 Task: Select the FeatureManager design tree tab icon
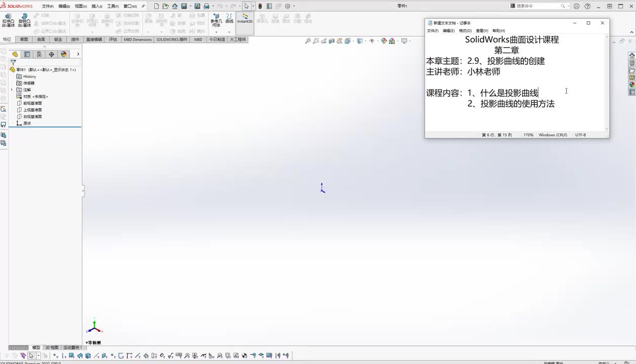(15, 54)
